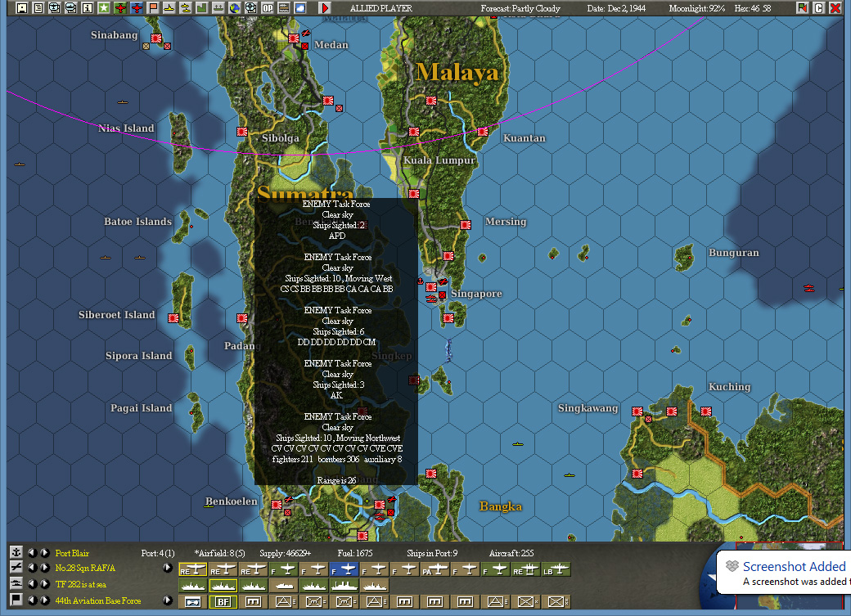Go to previous base before Port Blair
Viewport: 851px width, 616px height.
33,552
